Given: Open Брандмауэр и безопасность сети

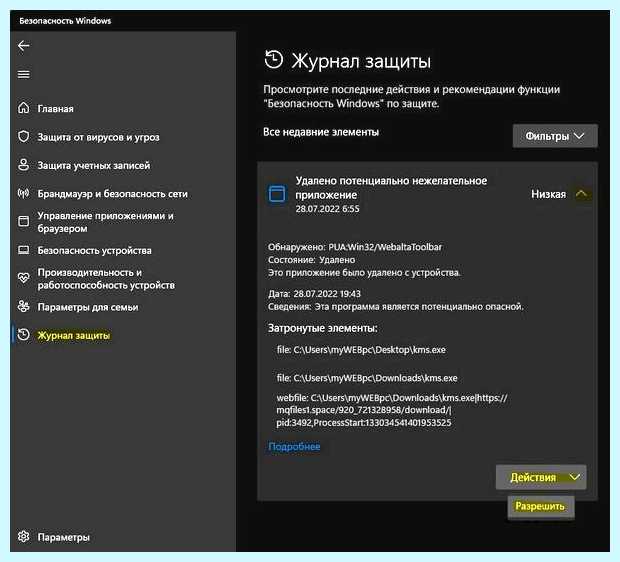Looking at the screenshot, I should pos(112,194).
